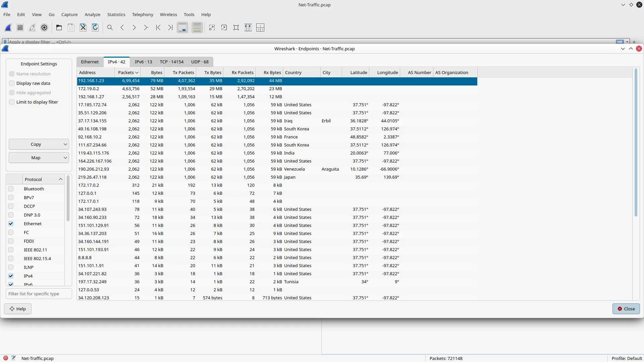644x362 pixels.
Task: Toggle Display raw data checkbox
Action: click(12, 83)
